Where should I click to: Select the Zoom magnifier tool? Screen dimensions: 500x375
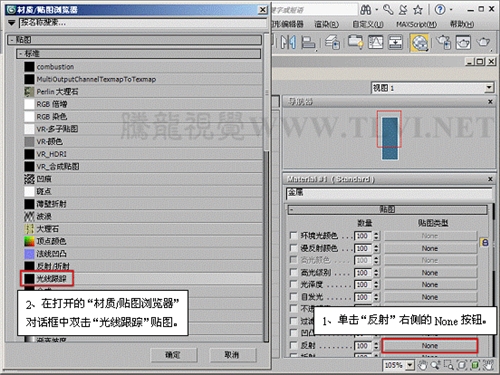435,365
